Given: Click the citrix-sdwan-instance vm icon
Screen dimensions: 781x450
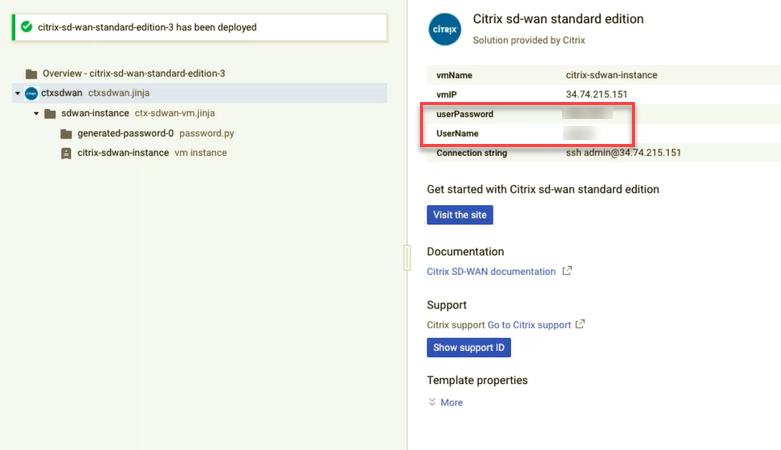Looking at the screenshot, I should pos(66,153).
